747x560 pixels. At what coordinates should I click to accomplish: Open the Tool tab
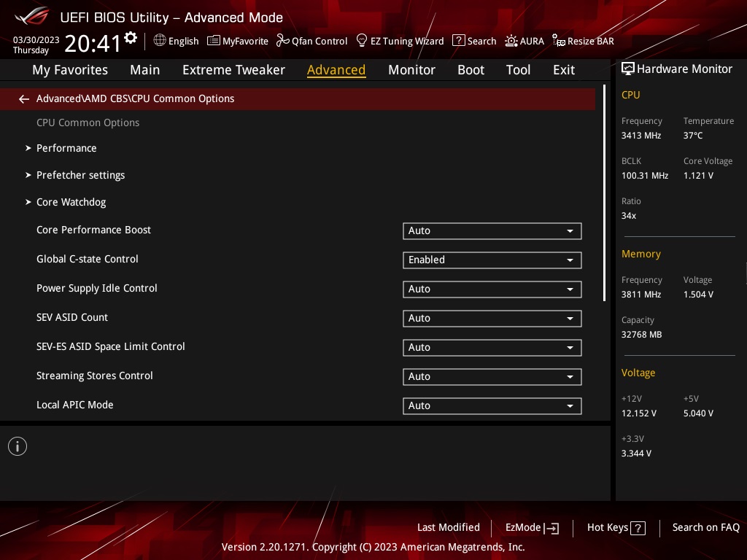[x=518, y=70]
